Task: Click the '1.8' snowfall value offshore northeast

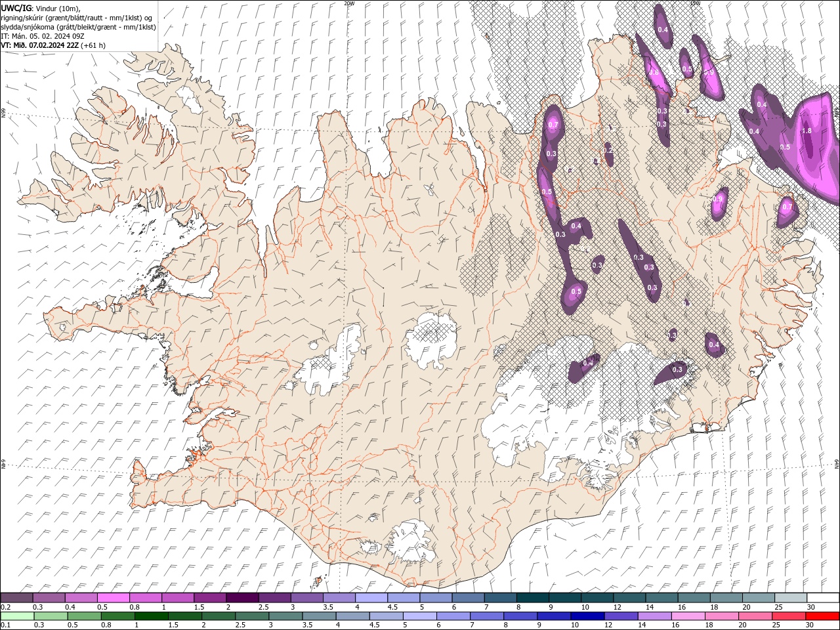Action: [807, 131]
